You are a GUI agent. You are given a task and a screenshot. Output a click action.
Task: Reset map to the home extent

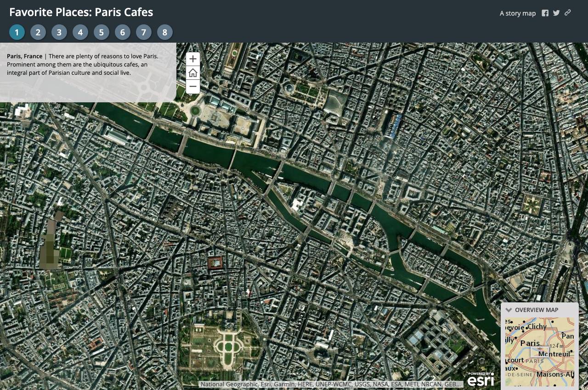tap(193, 72)
